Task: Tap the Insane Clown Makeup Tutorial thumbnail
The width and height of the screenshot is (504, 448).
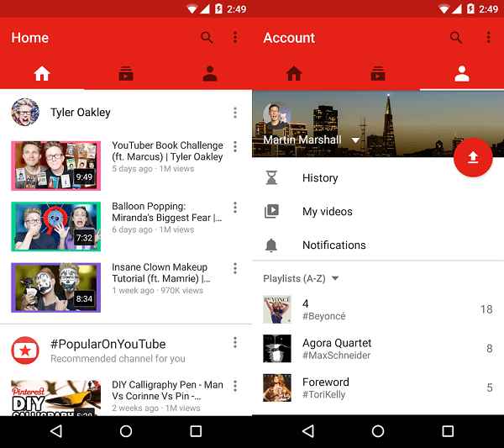Action: point(55,287)
